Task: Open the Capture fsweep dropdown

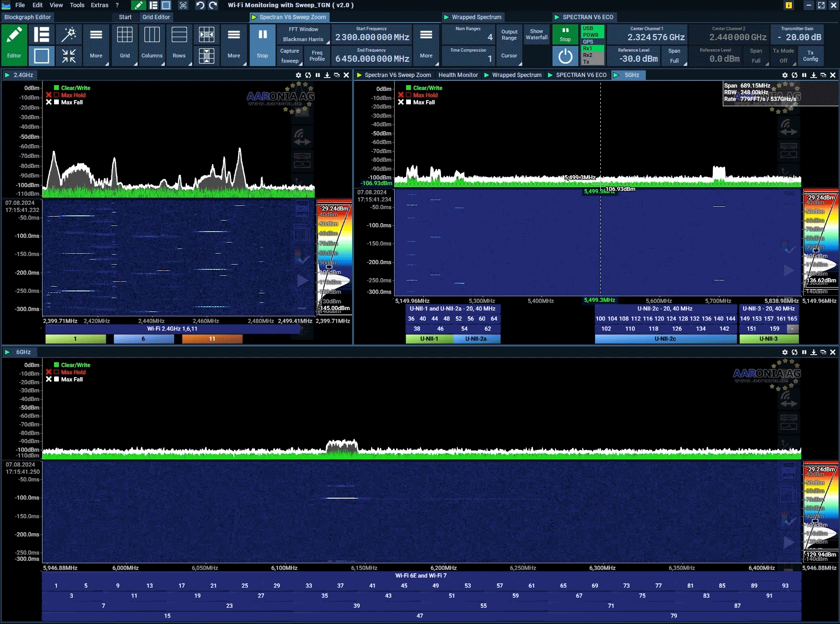Action: (x=290, y=56)
